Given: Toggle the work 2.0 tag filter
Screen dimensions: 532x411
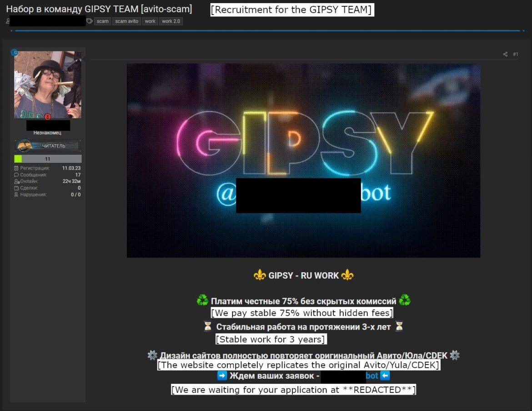Looking at the screenshot, I should [171, 21].
